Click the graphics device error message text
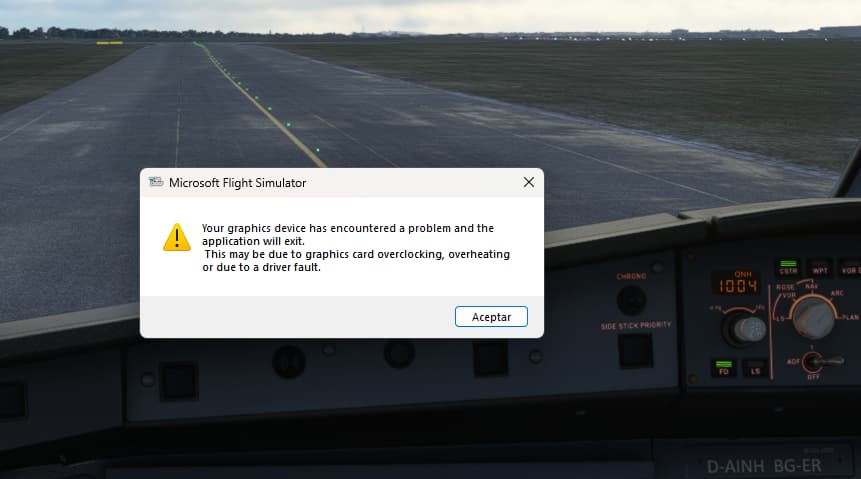This screenshot has width=861, height=479. click(356, 248)
